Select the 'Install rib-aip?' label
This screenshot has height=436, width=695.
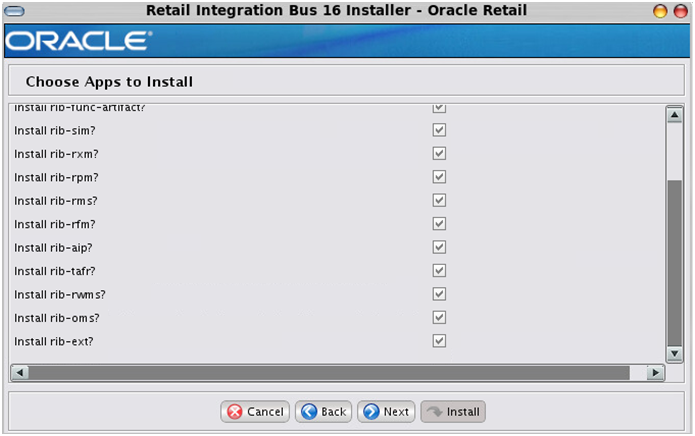coord(53,248)
